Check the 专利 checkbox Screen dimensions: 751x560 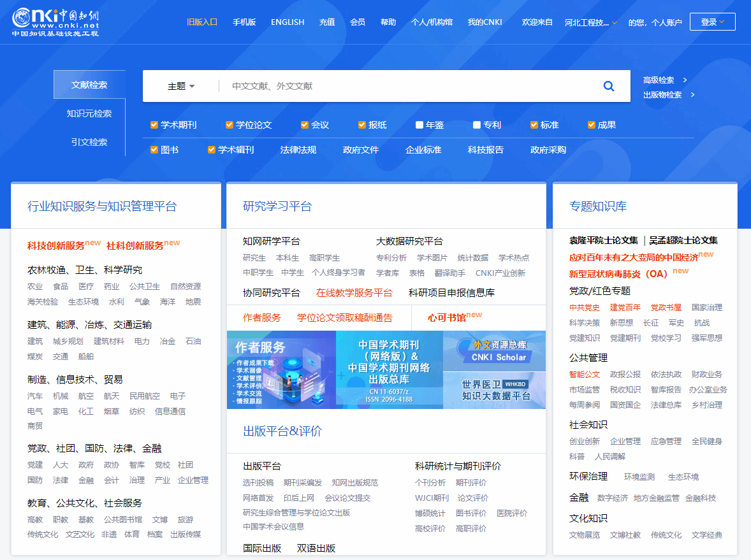point(477,125)
